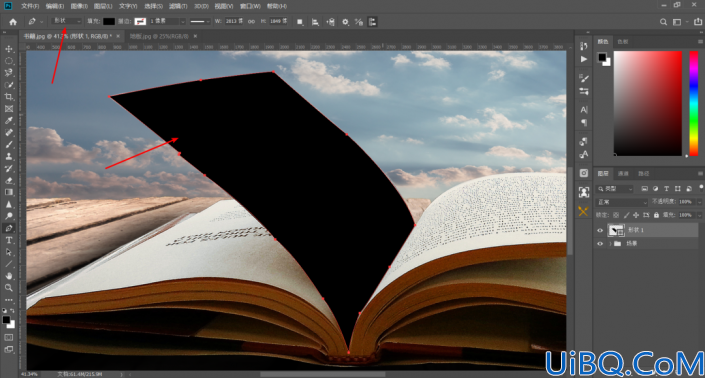Open path operations gear settings icon
Screen dimensions: 705x378
[x=345, y=22]
